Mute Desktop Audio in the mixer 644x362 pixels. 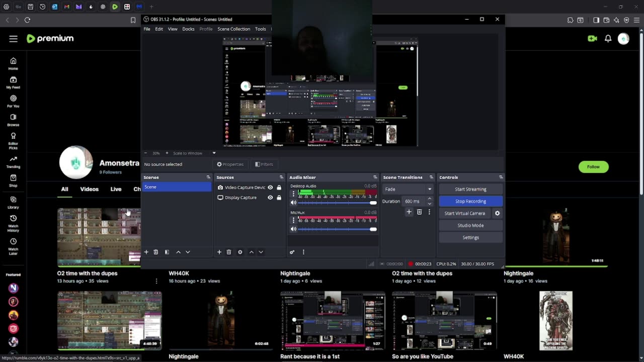[x=293, y=203]
